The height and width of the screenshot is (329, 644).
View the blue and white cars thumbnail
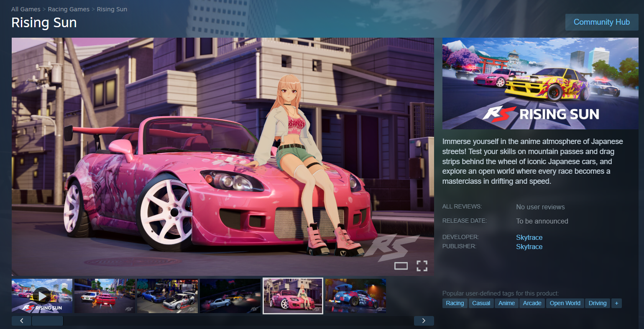point(167,296)
